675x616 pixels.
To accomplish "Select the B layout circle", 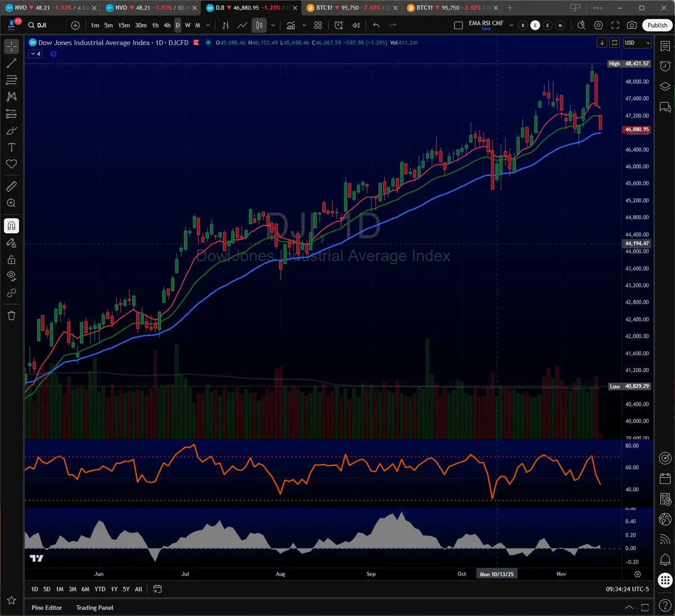I will [523, 25].
